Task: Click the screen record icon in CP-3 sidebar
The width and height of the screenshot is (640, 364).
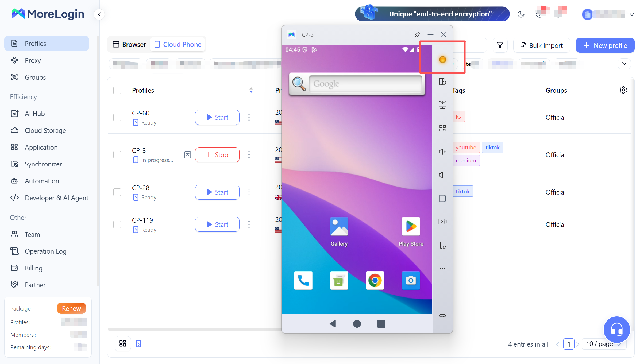Action: click(442, 222)
